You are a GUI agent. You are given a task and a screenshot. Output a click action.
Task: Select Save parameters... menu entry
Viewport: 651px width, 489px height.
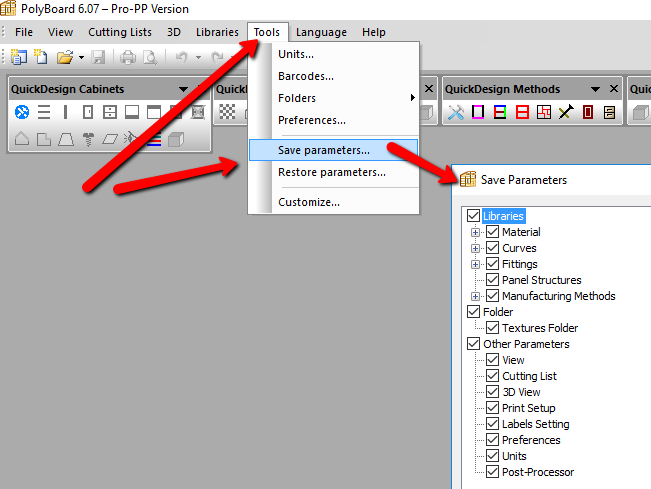333,150
